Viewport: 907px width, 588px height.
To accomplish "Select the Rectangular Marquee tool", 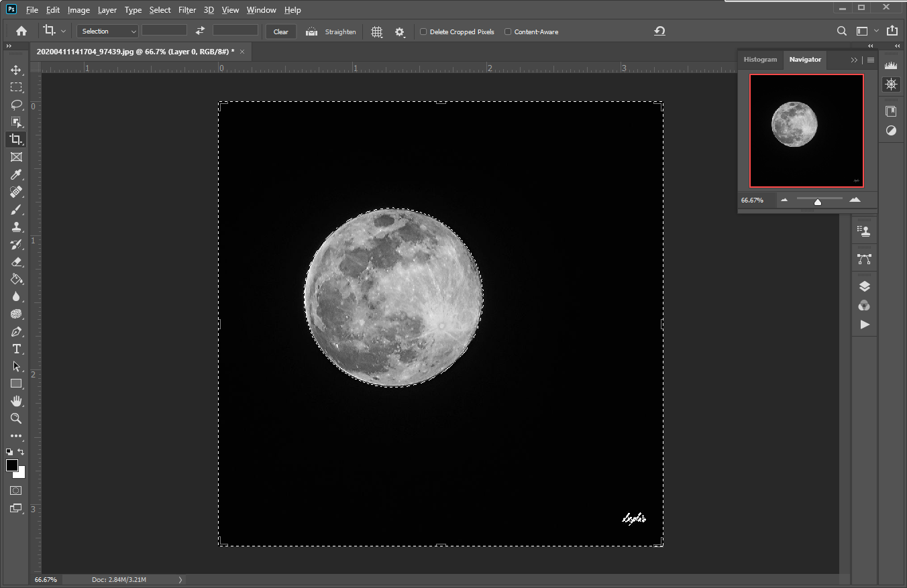I will pyautogui.click(x=16, y=87).
